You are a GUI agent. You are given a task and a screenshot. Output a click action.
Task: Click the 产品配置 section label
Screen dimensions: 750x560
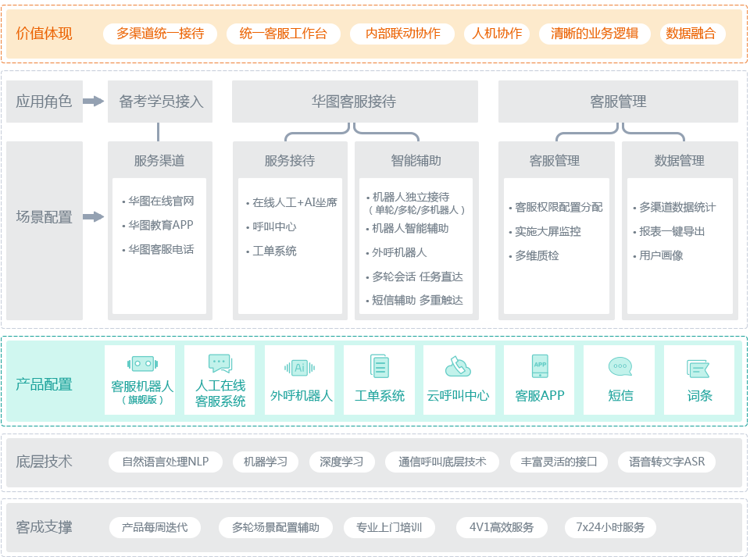pos(44,384)
